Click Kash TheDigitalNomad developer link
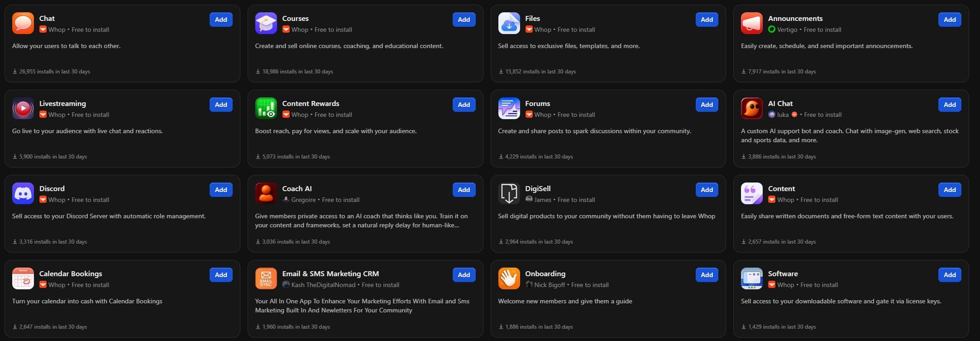The image size is (980, 341). [x=323, y=285]
